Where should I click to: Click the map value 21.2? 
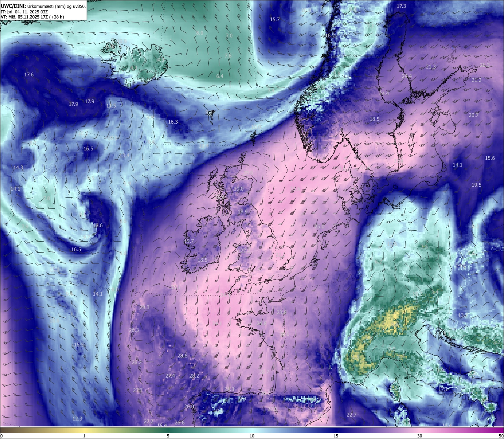point(476,80)
